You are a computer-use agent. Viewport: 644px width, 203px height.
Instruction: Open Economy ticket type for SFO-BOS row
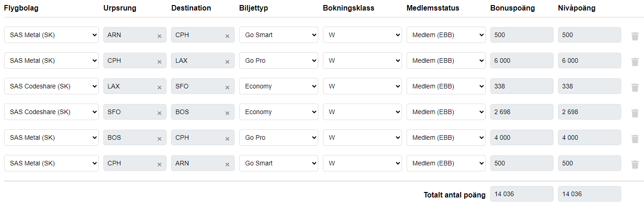pos(278,112)
